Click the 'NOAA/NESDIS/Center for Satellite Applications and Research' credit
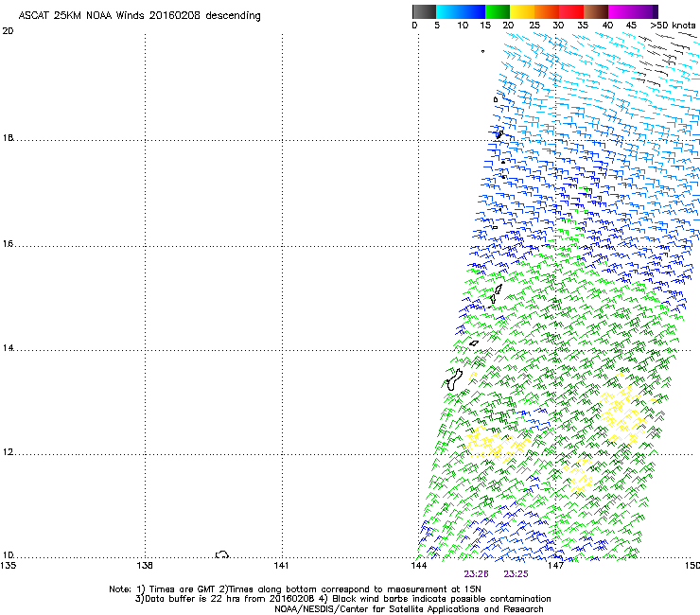 click(409, 609)
